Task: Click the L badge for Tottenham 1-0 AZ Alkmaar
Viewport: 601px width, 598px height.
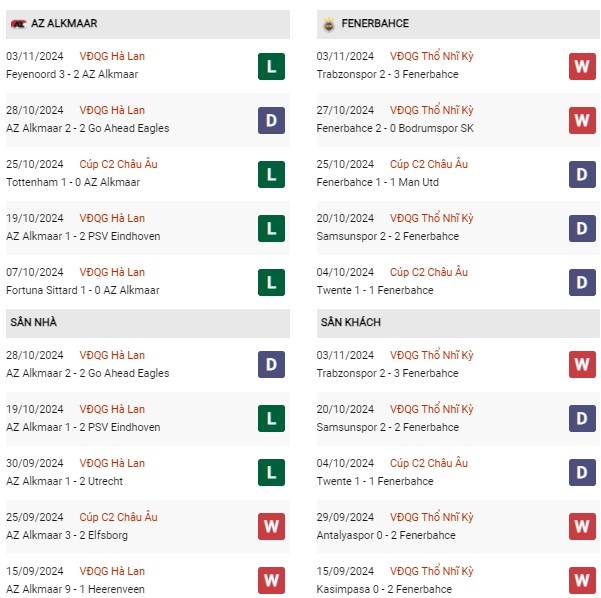Action: click(x=271, y=174)
